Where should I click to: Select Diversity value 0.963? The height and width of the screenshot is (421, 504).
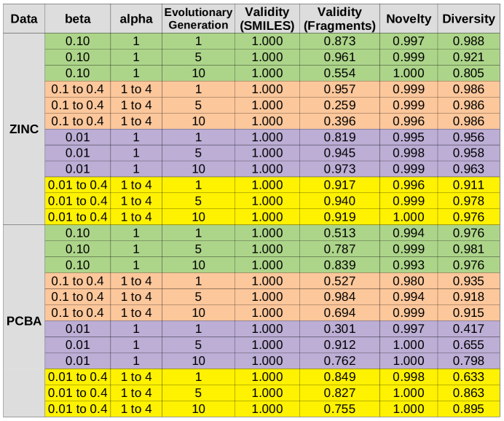click(x=468, y=169)
